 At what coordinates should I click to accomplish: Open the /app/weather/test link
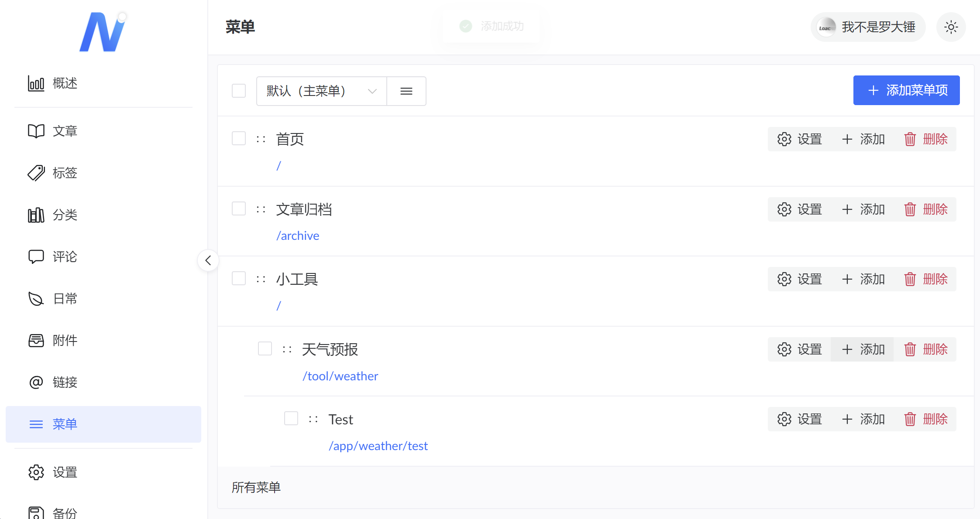378,446
